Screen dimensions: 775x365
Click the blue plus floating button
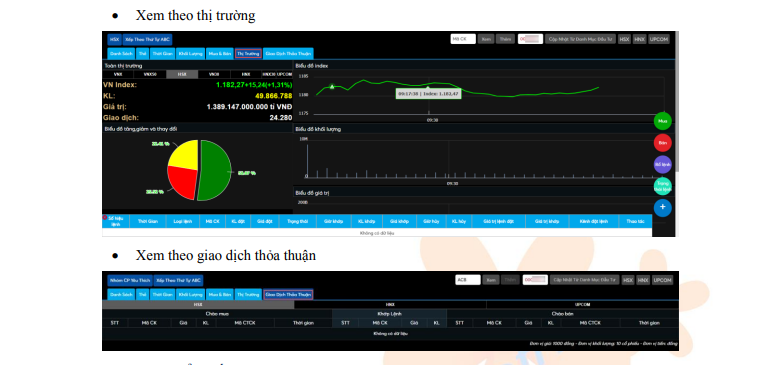pyautogui.click(x=662, y=207)
